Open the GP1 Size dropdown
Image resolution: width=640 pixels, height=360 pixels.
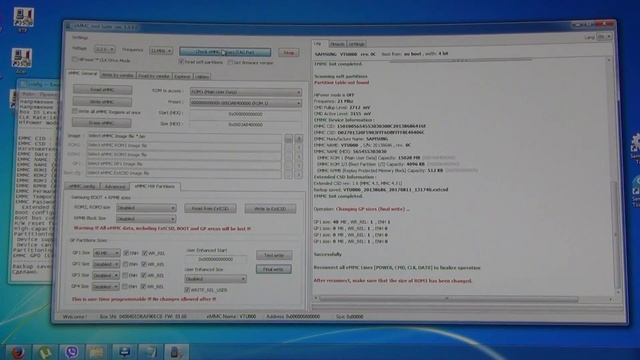tap(107, 253)
